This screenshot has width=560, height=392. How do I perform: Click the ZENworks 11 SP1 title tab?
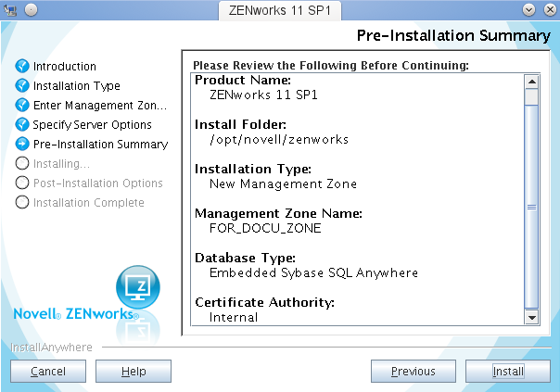tap(279, 10)
